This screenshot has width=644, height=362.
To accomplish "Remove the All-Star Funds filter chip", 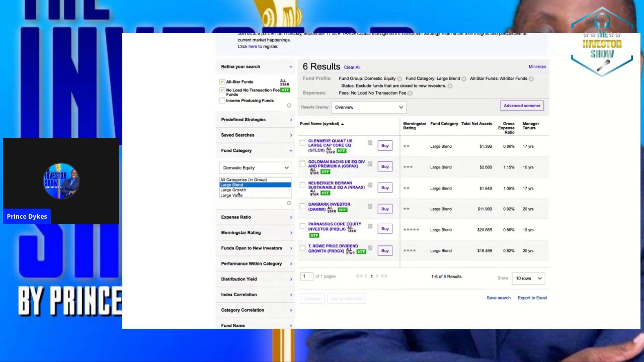I will [531, 79].
